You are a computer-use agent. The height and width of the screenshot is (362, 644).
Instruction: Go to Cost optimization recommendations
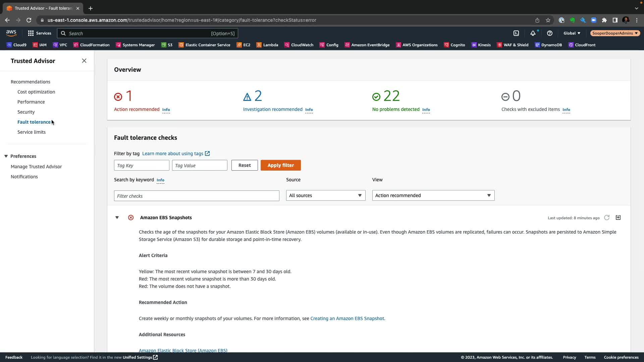(36, 92)
